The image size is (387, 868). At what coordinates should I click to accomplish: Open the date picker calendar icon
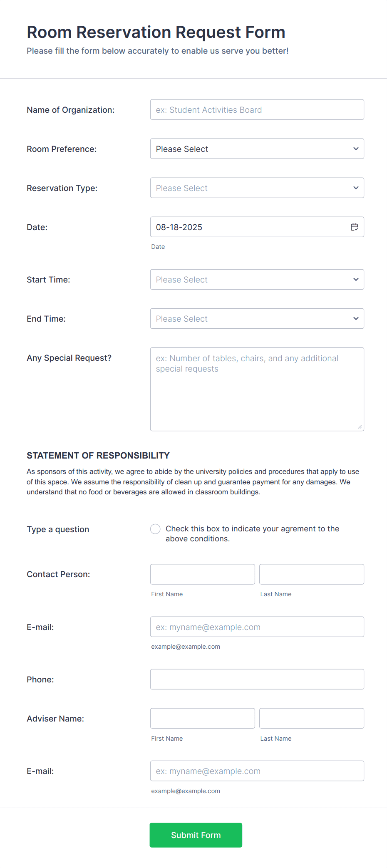(354, 227)
